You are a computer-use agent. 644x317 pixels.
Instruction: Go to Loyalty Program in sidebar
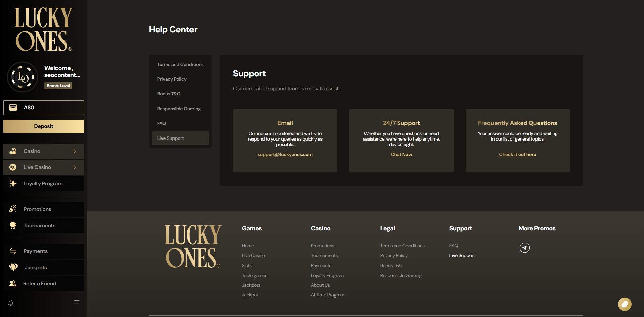(x=44, y=184)
